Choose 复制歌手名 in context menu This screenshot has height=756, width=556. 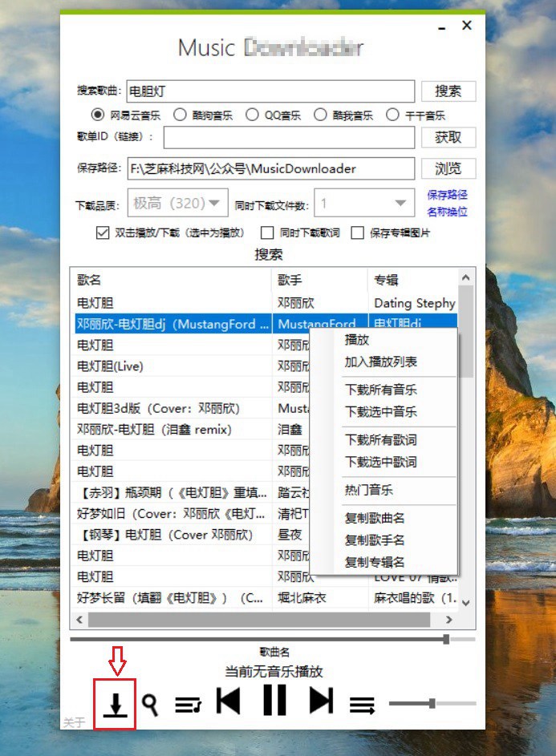375,540
